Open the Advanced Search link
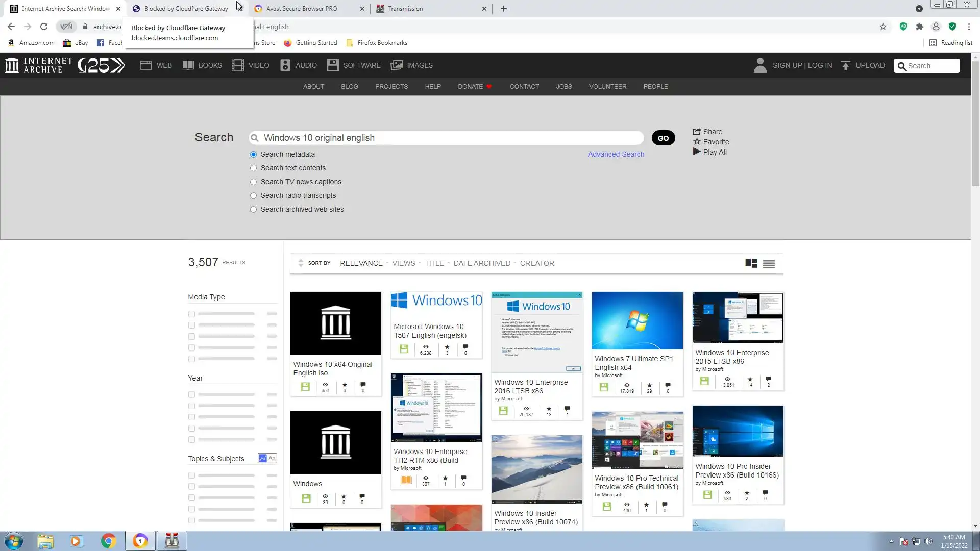Screen dimensions: 980x551 coord(616,154)
